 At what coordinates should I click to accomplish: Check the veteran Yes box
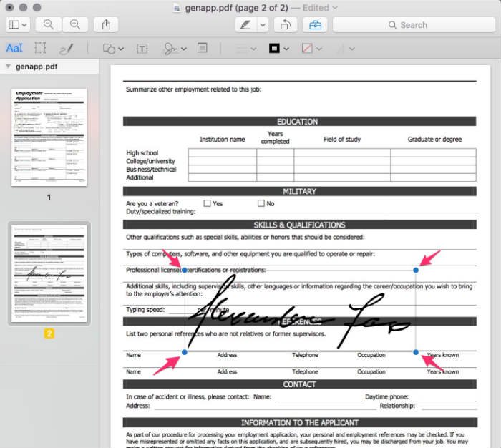click(x=207, y=203)
